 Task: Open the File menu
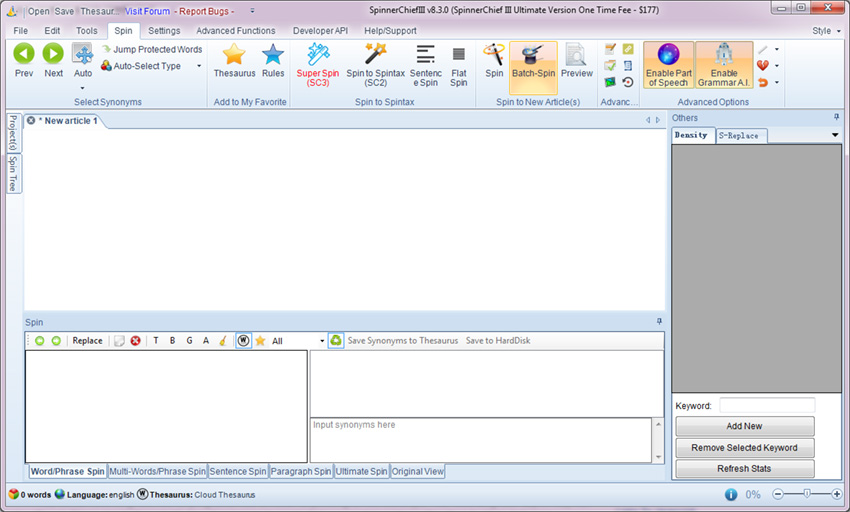21,31
